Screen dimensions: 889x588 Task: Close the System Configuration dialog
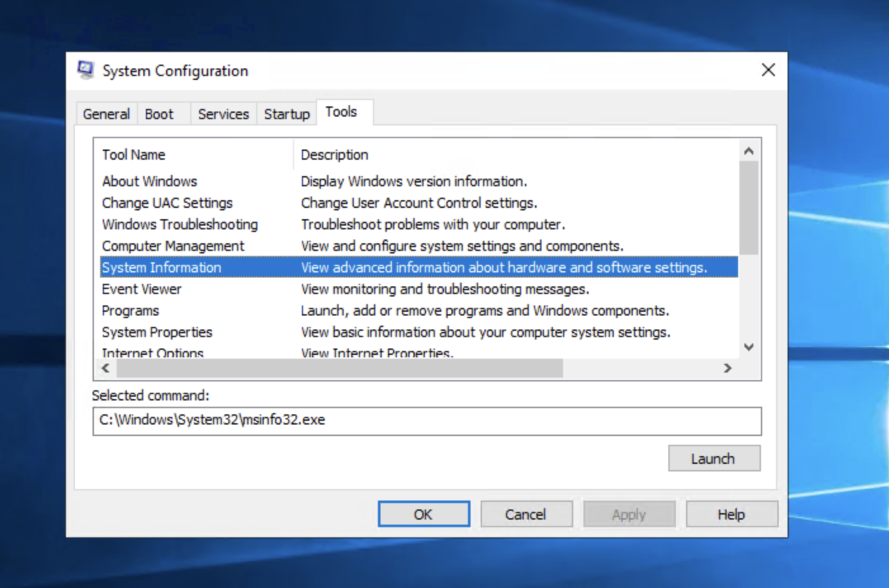768,70
